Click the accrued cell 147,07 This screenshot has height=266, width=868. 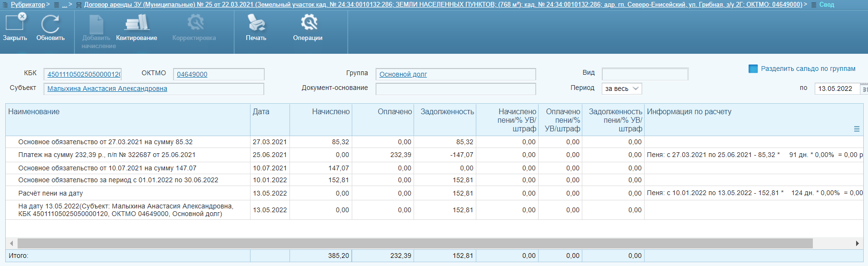tap(321, 168)
